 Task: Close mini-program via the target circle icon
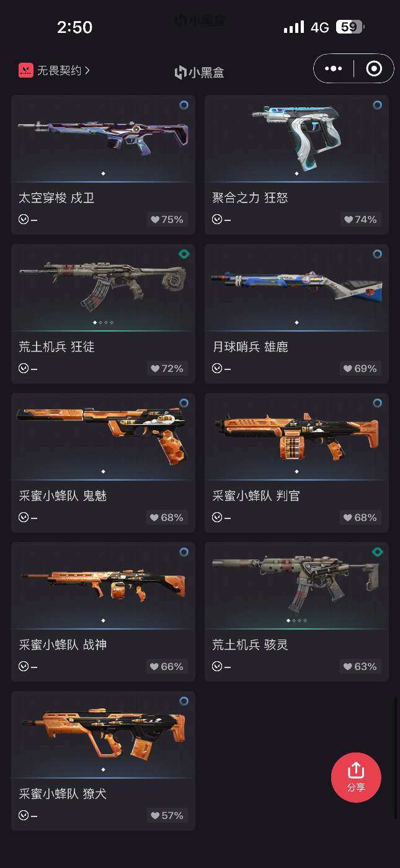pos(374,68)
